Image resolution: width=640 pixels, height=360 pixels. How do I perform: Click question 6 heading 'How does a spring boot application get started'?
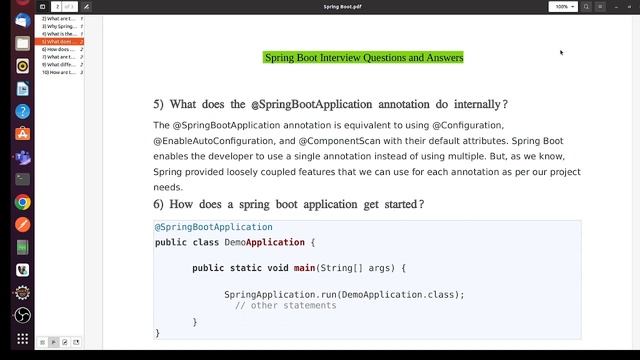coord(289,204)
